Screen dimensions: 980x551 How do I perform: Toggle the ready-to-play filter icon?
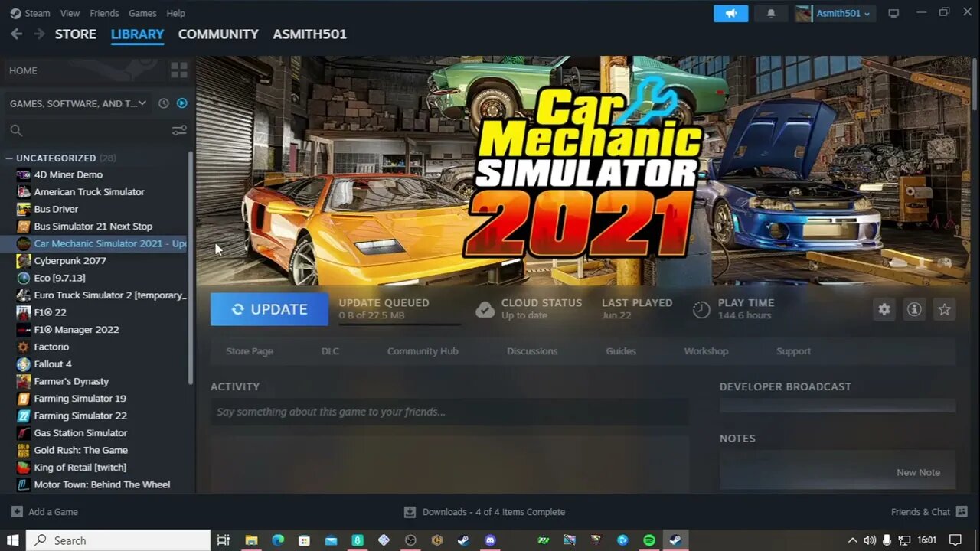[x=181, y=103]
